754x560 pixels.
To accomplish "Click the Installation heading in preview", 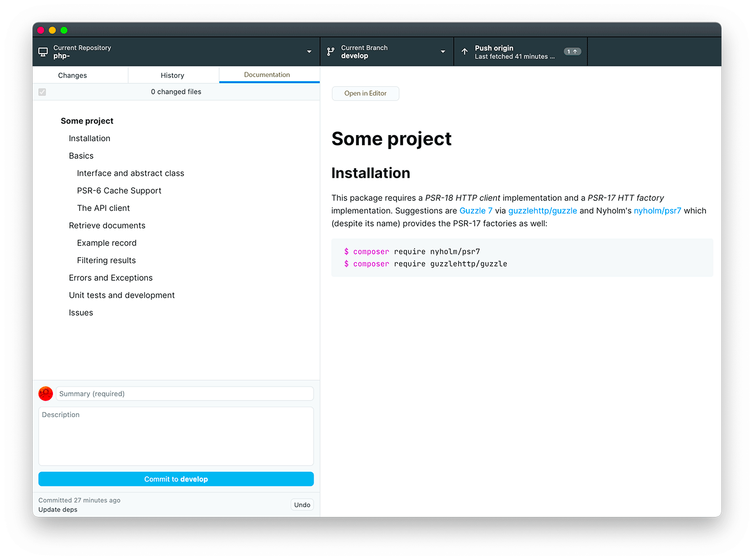I will [x=371, y=173].
